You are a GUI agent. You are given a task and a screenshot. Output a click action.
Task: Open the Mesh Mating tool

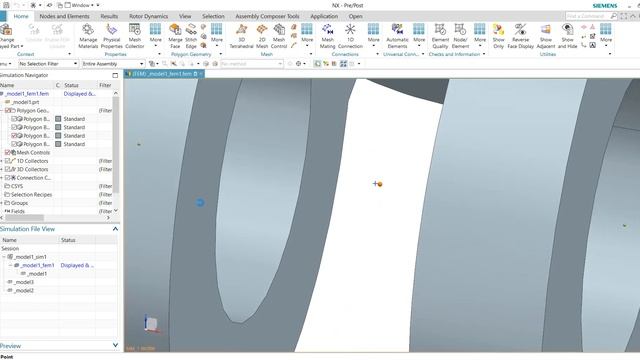[x=327, y=36]
